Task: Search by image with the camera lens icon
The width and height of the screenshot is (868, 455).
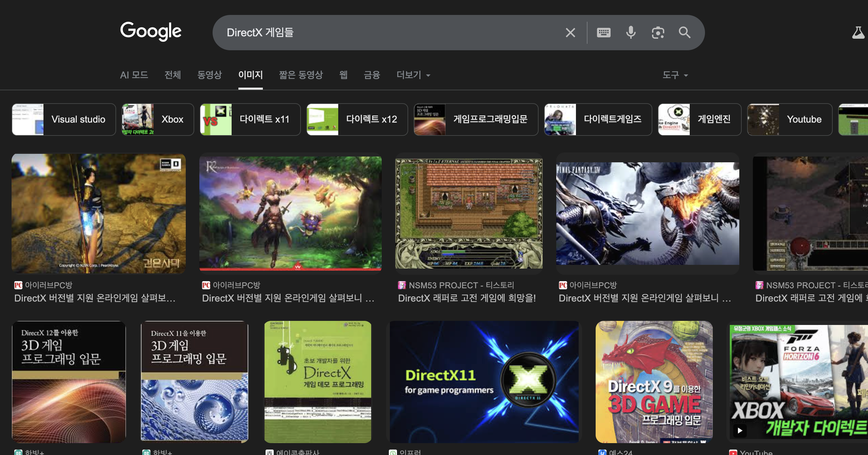Action: pos(658,33)
